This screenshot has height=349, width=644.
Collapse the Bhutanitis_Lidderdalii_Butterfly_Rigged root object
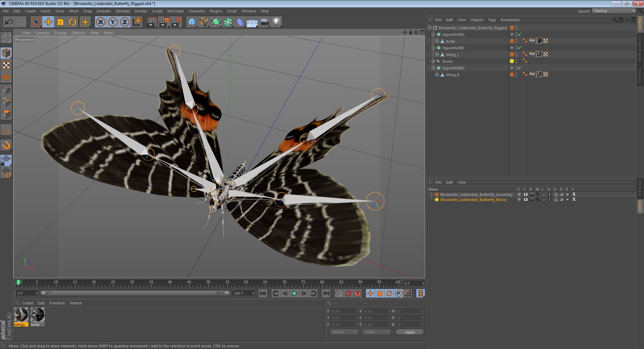[x=429, y=28]
